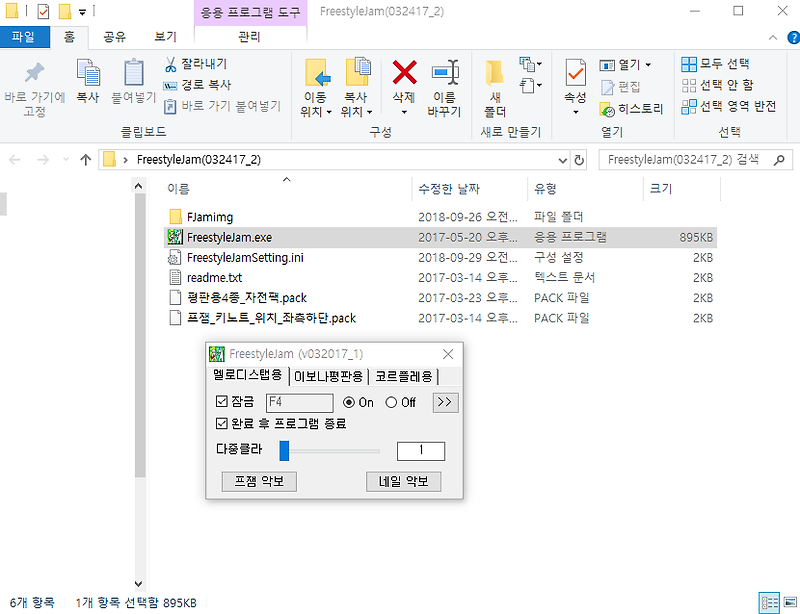Select the FJamimg folder
Screen dimensions: 800x614
pos(210,217)
